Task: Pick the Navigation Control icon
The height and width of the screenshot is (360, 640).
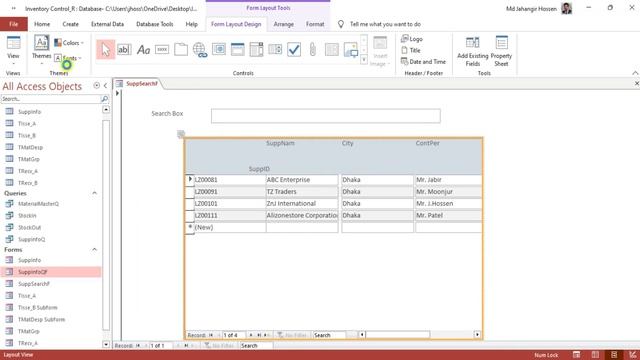Action: tap(238, 50)
